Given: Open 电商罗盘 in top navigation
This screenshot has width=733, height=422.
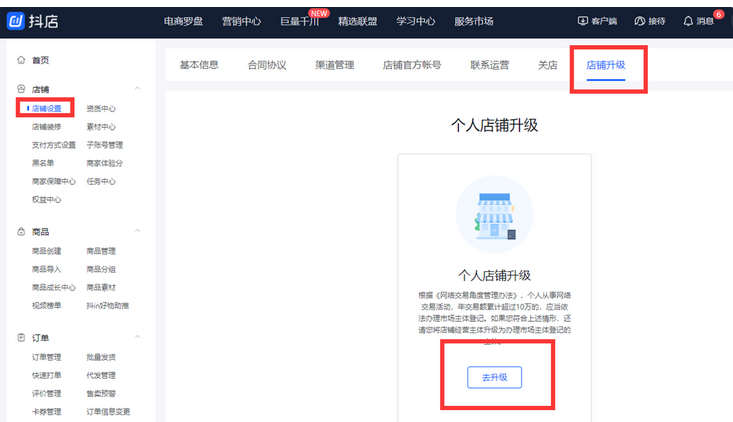Looking at the screenshot, I should [x=183, y=21].
